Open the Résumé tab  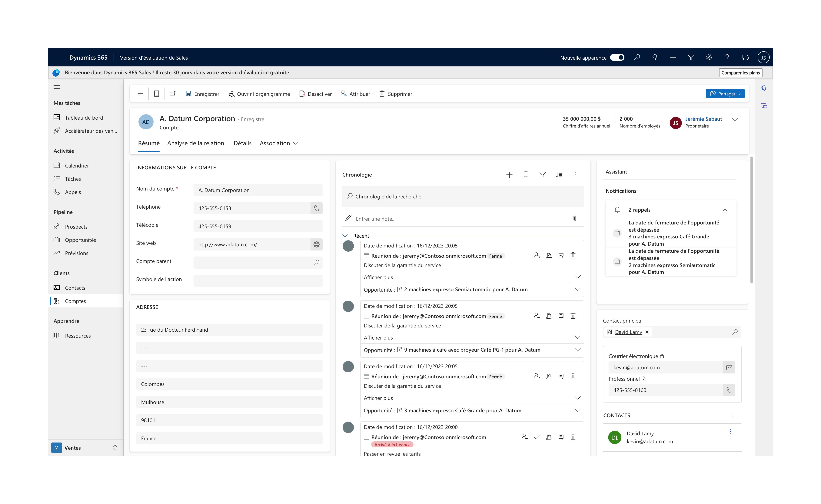tap(149, 143)
